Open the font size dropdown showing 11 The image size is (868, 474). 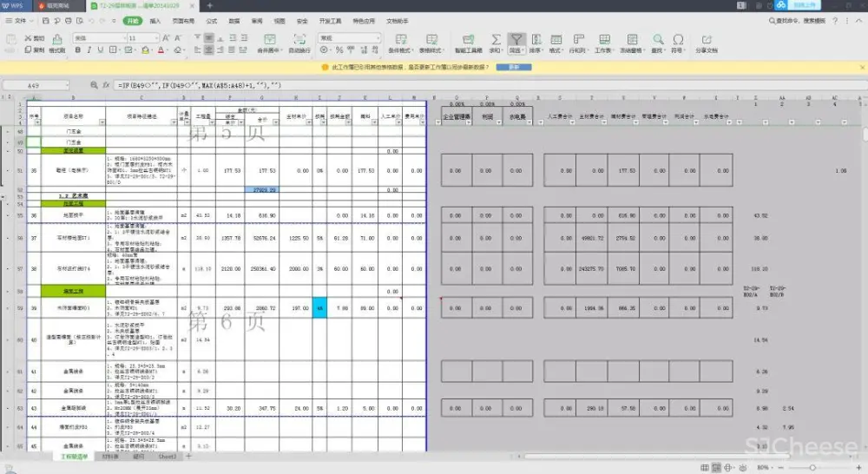click(x=155, y=38)
